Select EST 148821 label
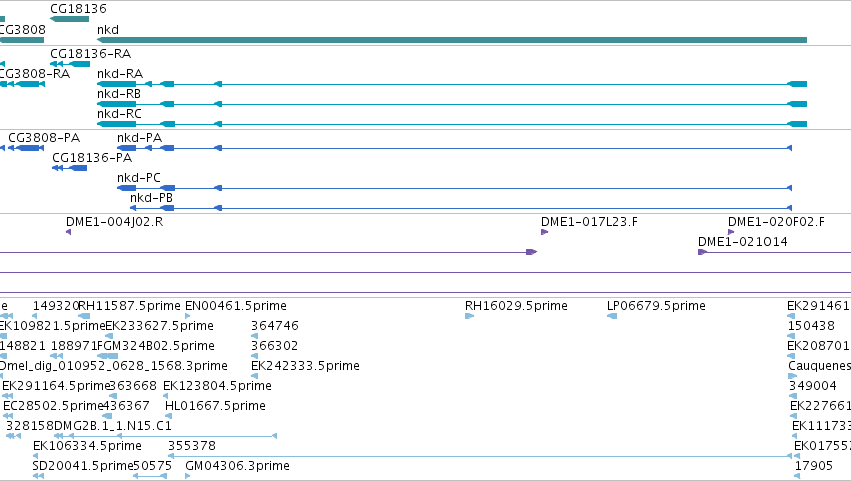 (23, 346)
